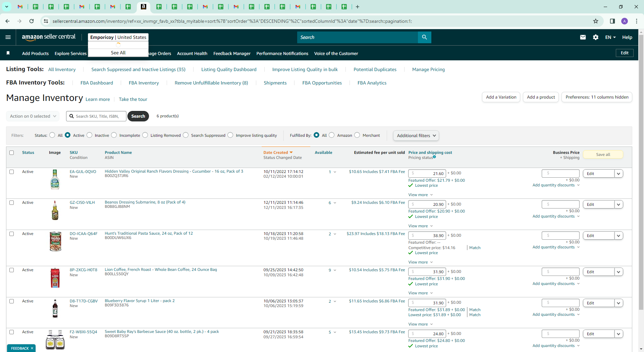Open the settings gear icon

click(596, 37)
